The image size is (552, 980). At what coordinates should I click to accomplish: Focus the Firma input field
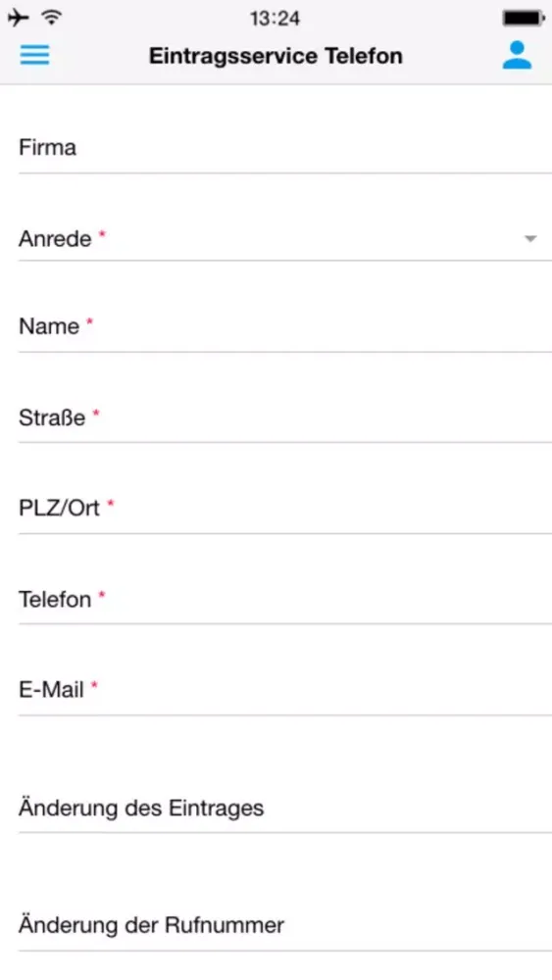[285, 148]
